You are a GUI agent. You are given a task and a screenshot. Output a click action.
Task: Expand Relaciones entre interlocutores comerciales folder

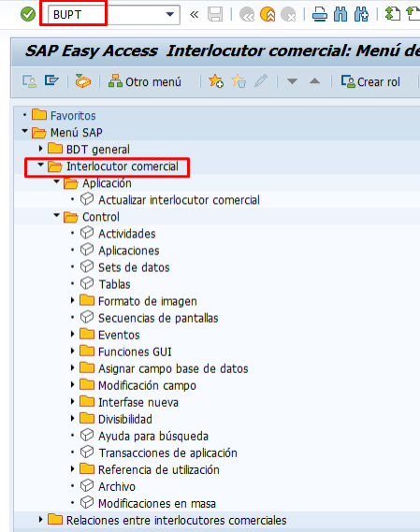pyautogui.click(x=41, y=520)
